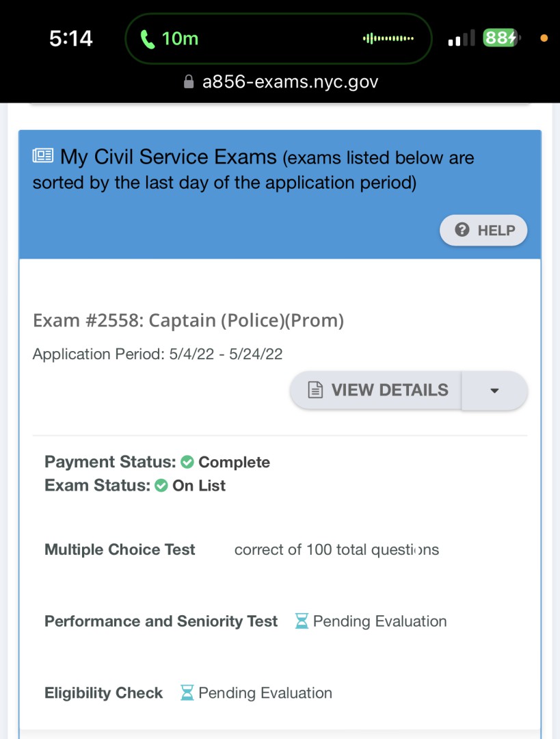Select the Exam #2558 Captain (Police) title
560x739 pixels.
tap(188, 320)
